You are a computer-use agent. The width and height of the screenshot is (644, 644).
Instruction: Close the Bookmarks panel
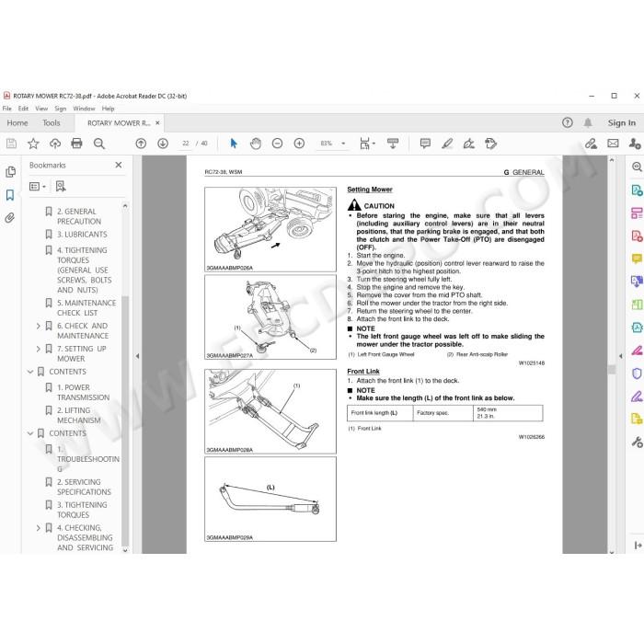click(x=119, y=165)
